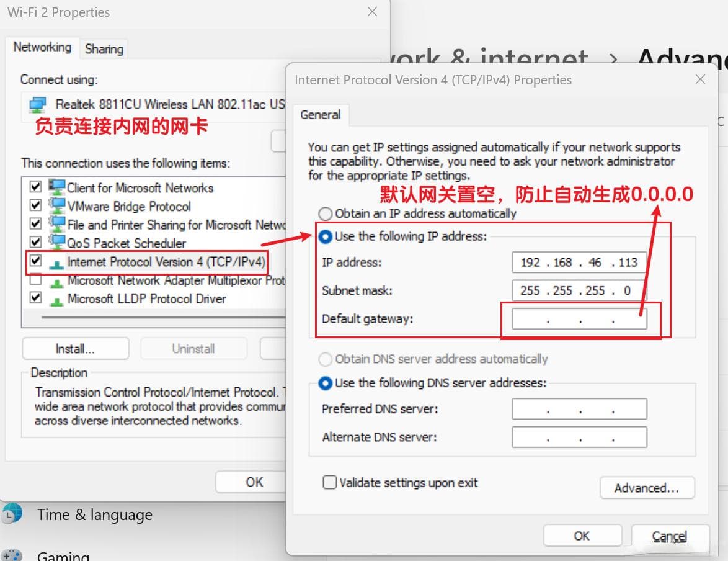Screen dimensions: 728x561
Task: Click the Client for Microsoft Networks icon
Action: point(56,187)
